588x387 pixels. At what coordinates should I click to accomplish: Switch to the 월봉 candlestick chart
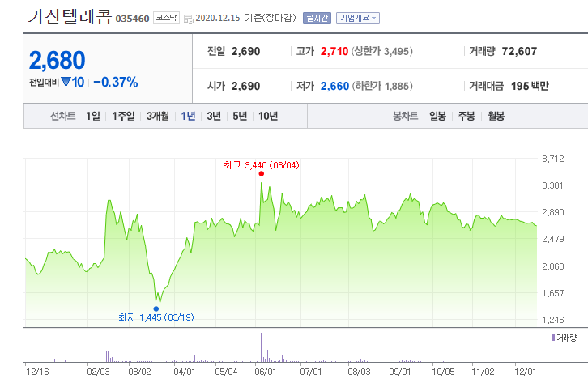(496, 116)
